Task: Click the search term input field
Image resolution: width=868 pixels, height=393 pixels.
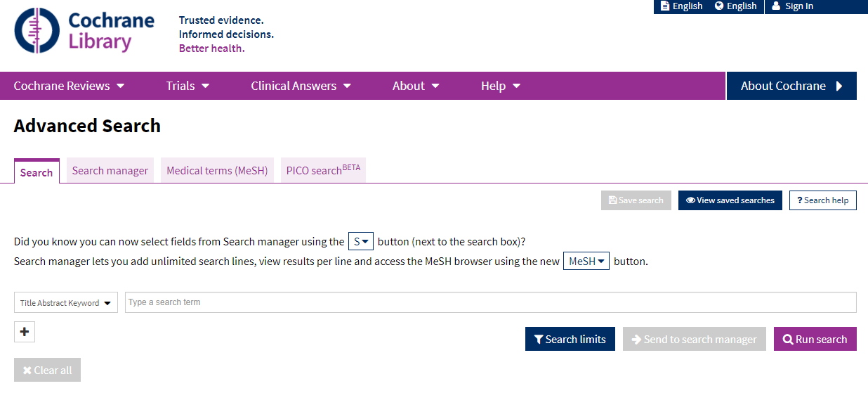Action: tap(490, 302)
